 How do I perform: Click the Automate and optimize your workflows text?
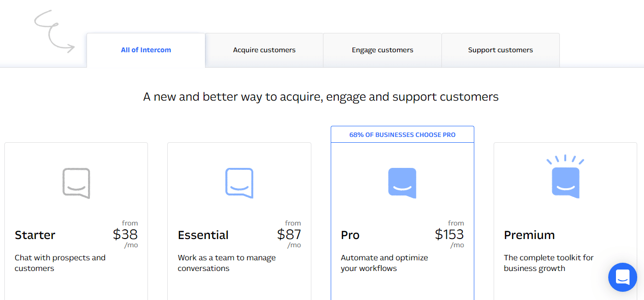click(x=384, y=263)
